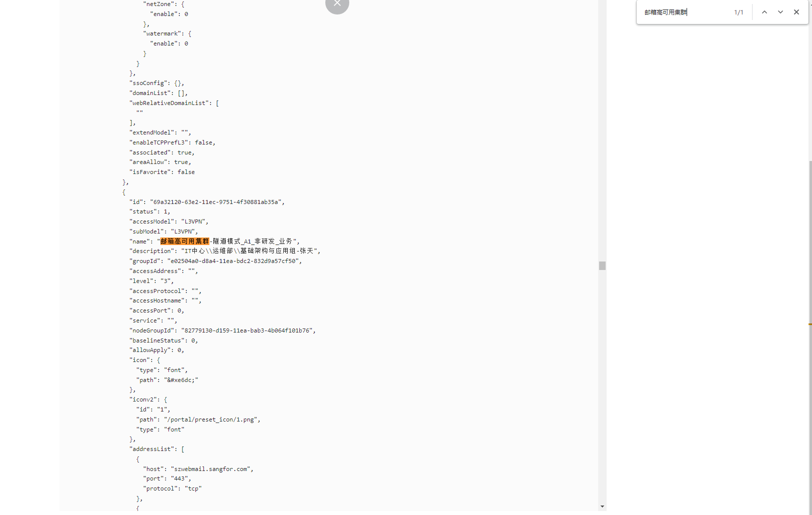The height and width of the screenshot is (515, 812).
Task: Click the /portal/preset_icon/1.png path value
Action: [x=212, y=419]
